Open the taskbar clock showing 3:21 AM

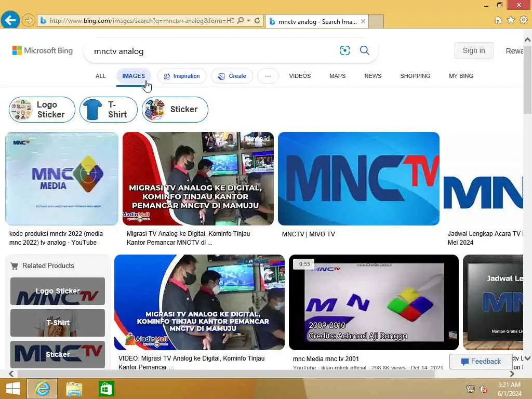509,389
